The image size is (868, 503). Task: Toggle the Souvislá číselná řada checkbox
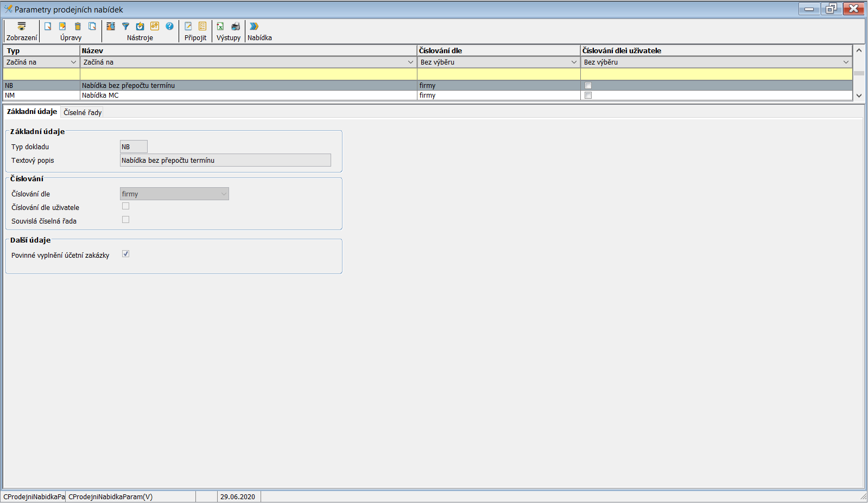[125, 220]
